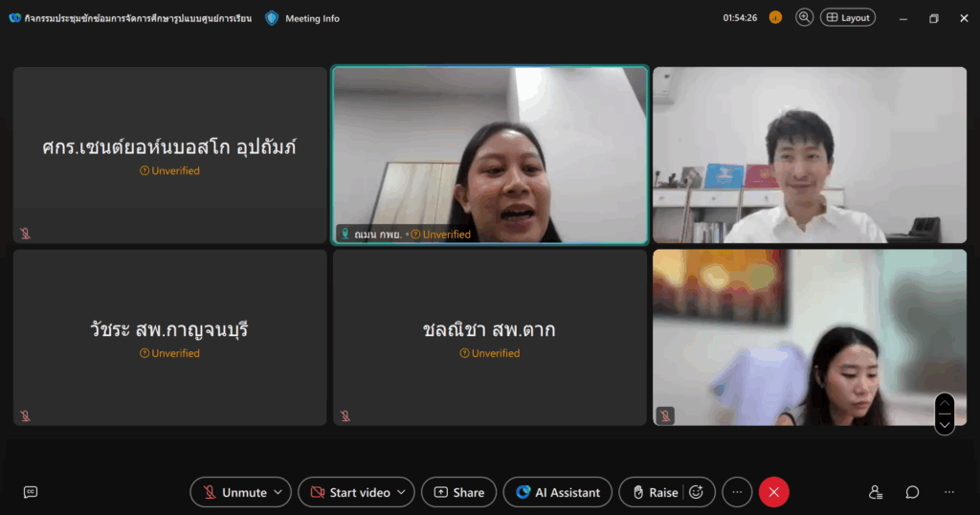The width and height of the screenshot is (980, 515).
Task: Click the Meeting Info shield icon
Action: coord(272,18)
